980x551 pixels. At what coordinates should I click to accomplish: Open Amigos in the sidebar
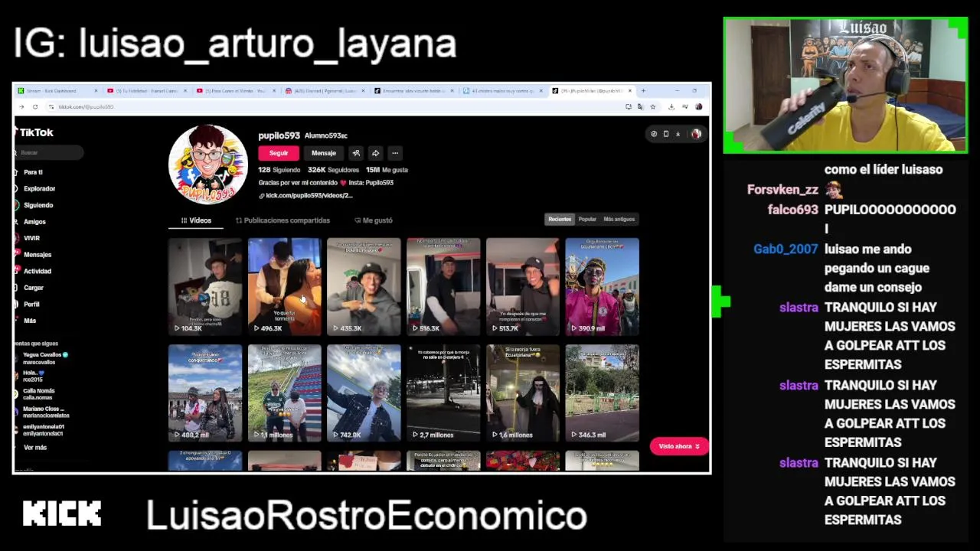[34, 222]
